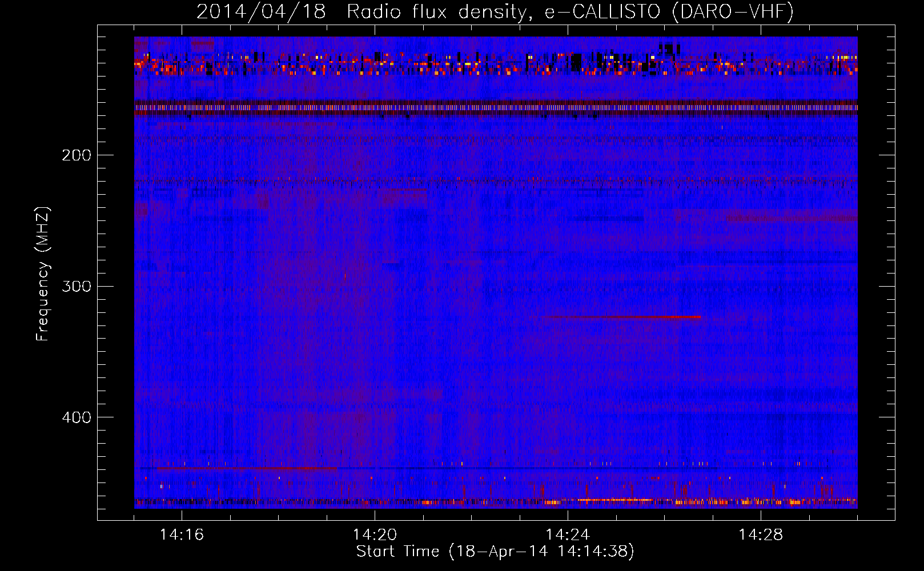Viewport: 924px width, 571px height.
Task: Click the 14:16 time tick label
Action: click(x=182, y=535)
